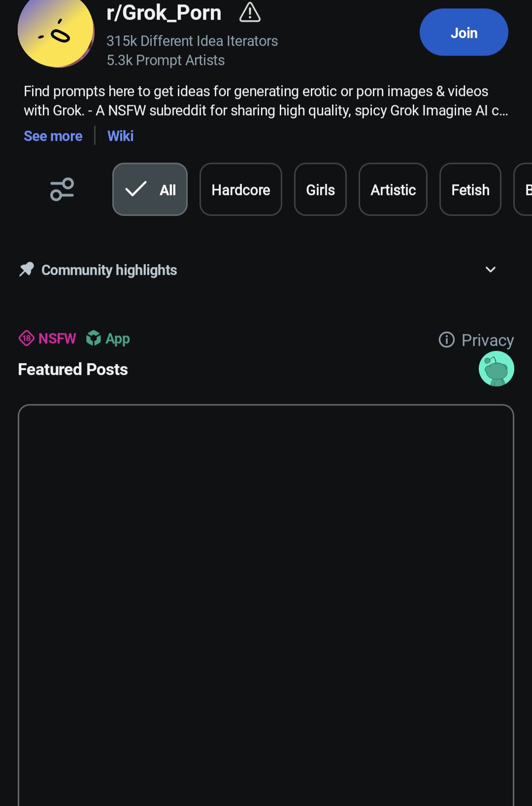Viewport: 532px width, 806px height.
Task: Tap the Privacy info icon
Action: coord(446,339)
